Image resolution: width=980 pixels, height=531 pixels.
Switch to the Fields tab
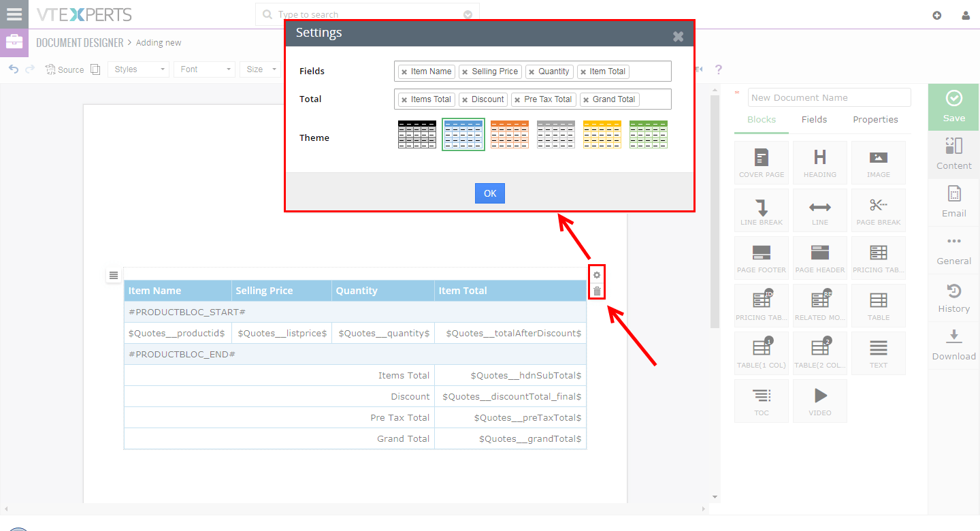click(x=814, y=119)
